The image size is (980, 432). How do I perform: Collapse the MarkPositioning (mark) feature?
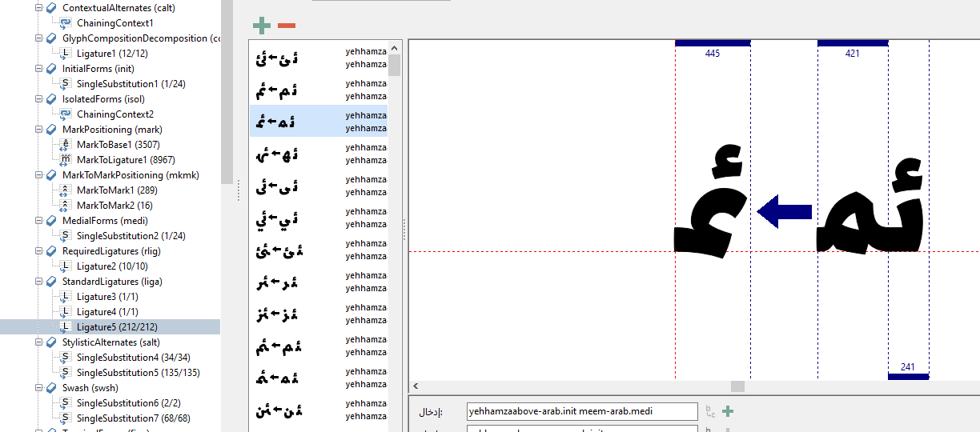point(40,130)
